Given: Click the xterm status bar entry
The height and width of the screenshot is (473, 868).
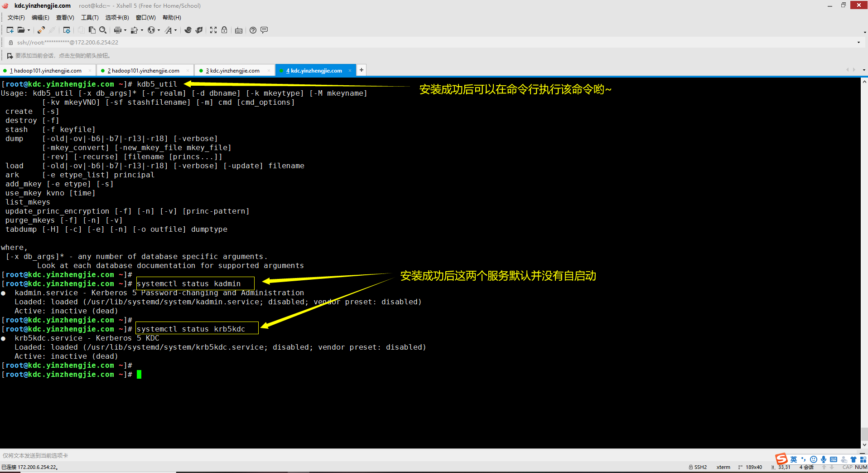Looking at the screenshot, I should pyautogui.click(x=723, y=467).
